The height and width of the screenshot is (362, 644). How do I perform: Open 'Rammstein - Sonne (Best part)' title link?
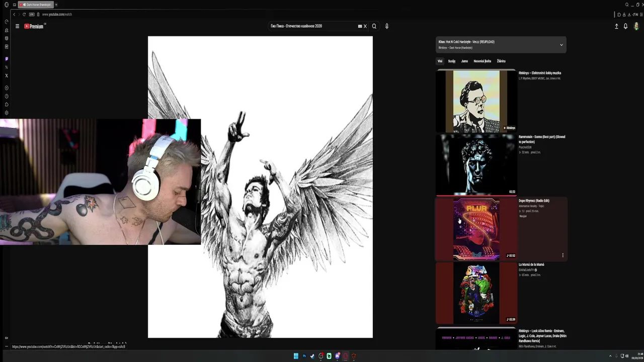(x=542, y=139)
